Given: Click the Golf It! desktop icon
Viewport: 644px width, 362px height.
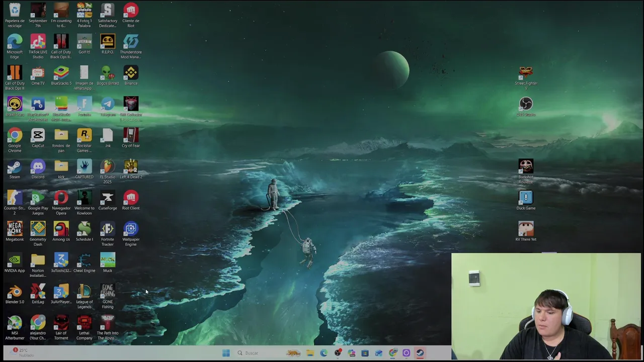Looking at the screenshot, I should [x=84, y=44].
